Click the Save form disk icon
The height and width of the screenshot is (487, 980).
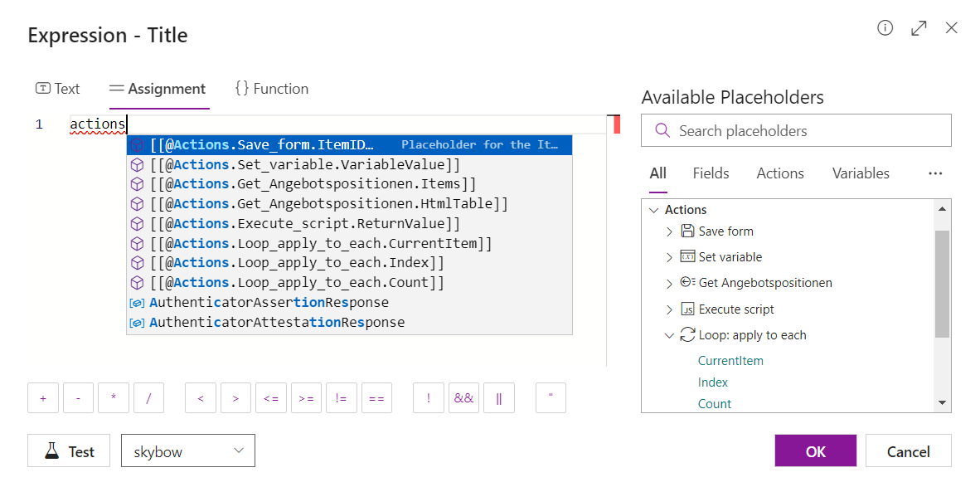[687, 231]
